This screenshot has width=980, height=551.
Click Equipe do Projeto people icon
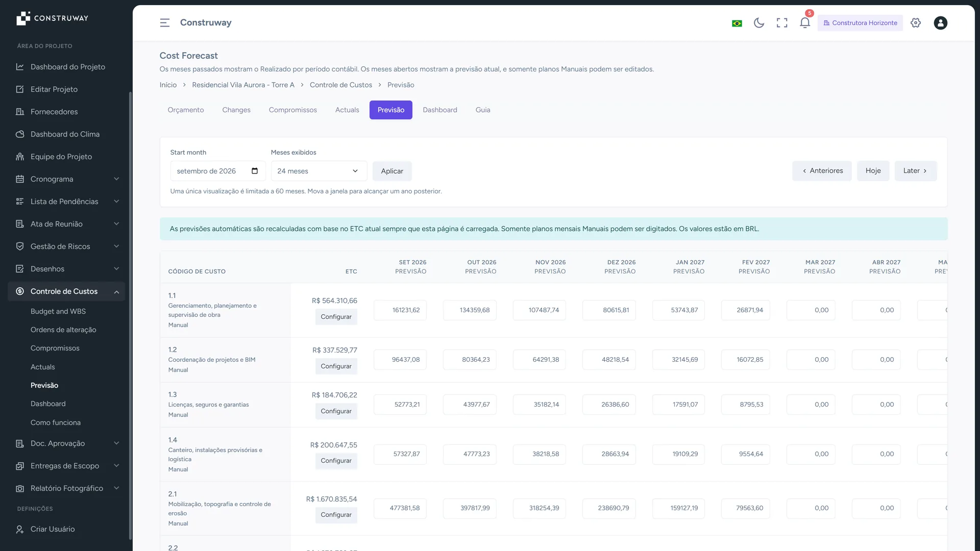(x=20, y=157)
